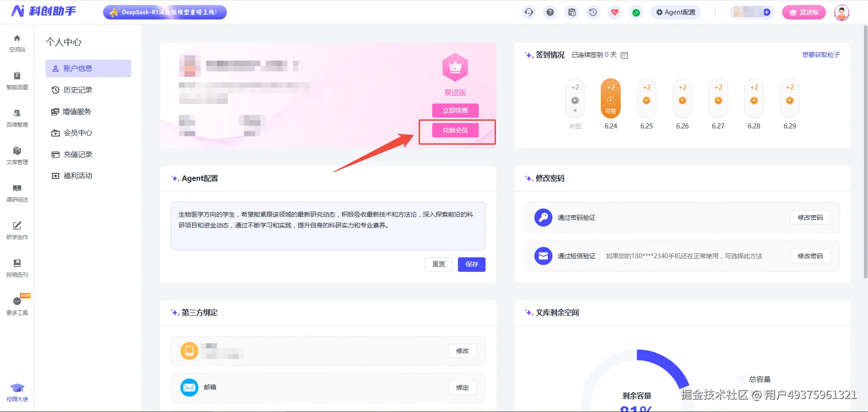This screenshot has height=412, width=868.
Task: Open 调研综述 in the left sidebar
Action: (17, 193)
